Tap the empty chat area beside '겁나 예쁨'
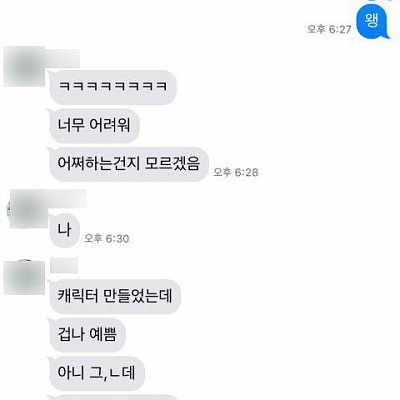 point(260,335)
